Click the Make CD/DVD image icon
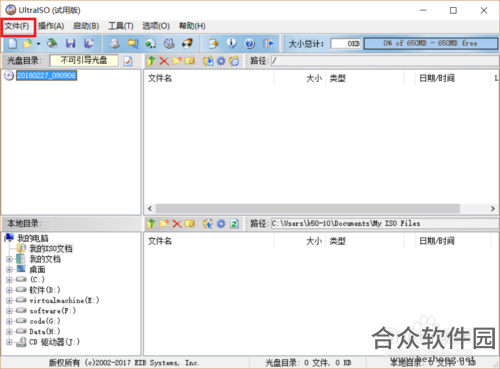500x369 pixels. point(115,43)
